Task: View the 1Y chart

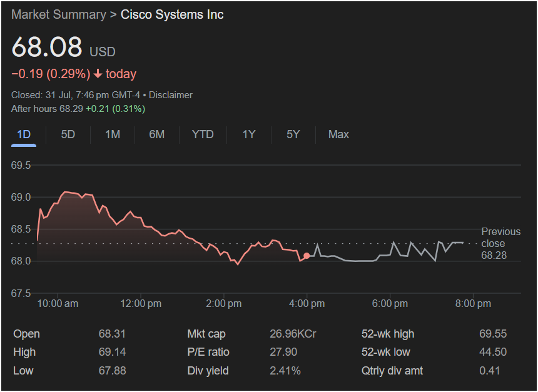Action: [249, 134]
